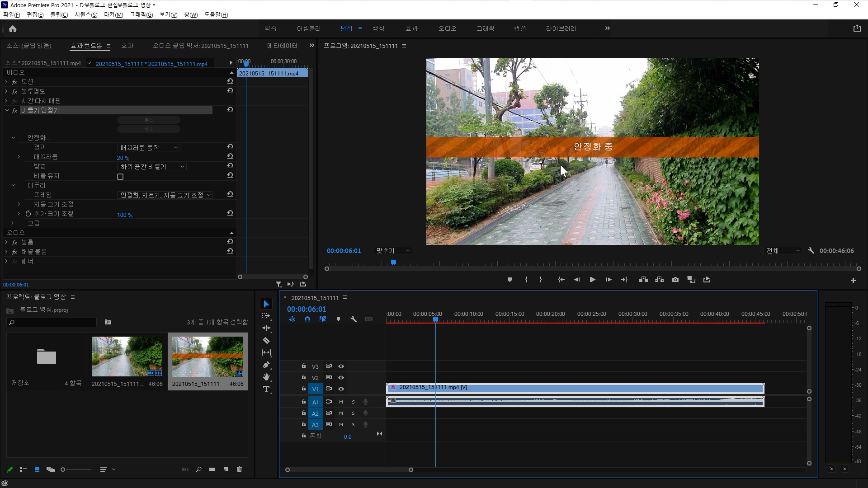Viewport: 868px width, 488px height.
Task: Select the Razor tool
Action: (x=266, y=340)
